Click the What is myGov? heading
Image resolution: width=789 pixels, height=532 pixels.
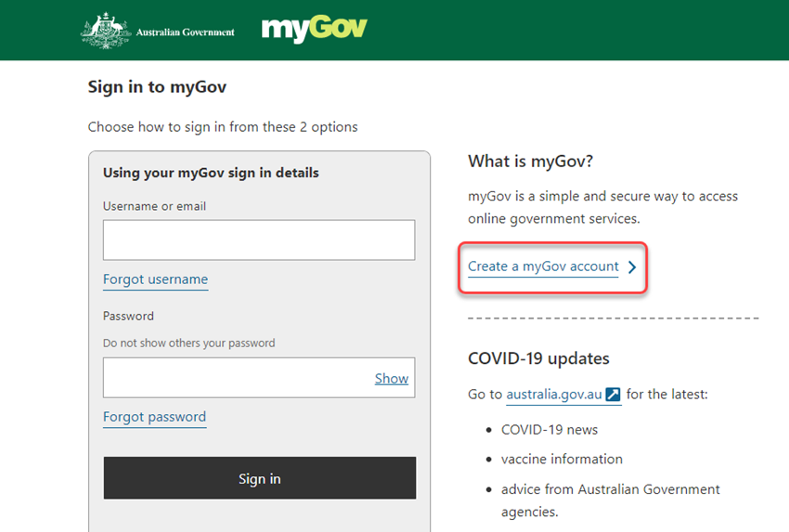pos(530,161)
